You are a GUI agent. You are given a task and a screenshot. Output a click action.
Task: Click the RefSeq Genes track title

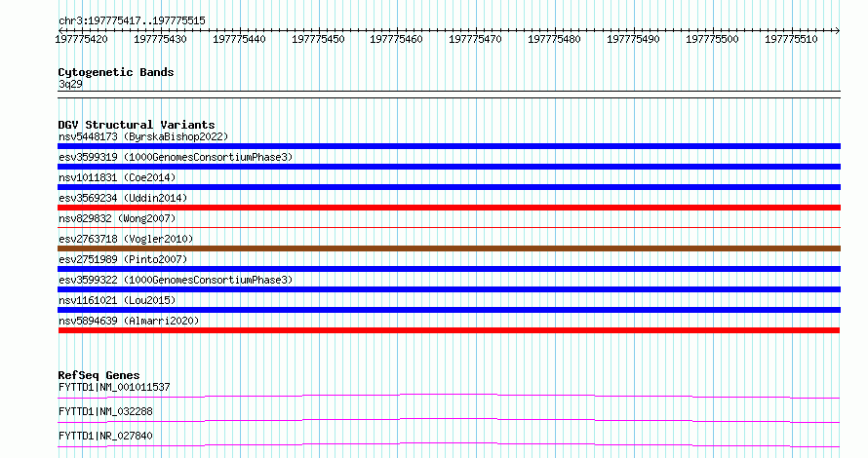tap(99, 375)
